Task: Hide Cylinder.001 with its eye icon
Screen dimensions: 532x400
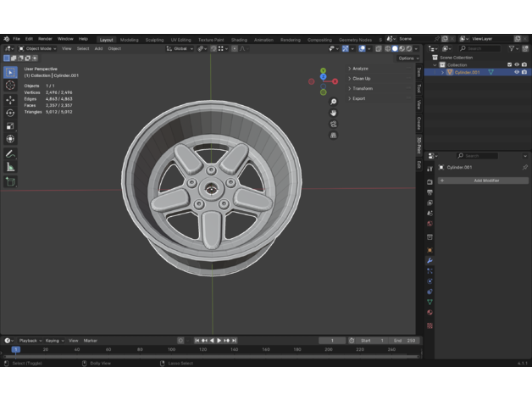Action: pyautogui.click(x=516, y=72)
